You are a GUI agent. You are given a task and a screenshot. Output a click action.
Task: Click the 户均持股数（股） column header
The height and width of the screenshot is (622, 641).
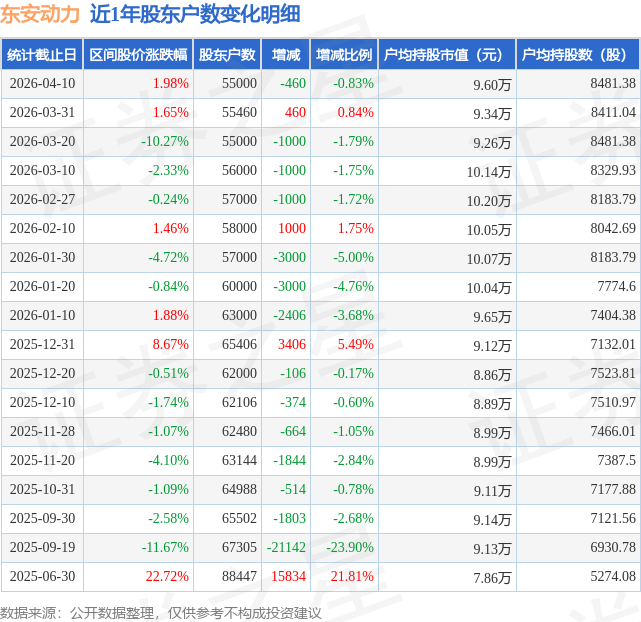point(579,55)
